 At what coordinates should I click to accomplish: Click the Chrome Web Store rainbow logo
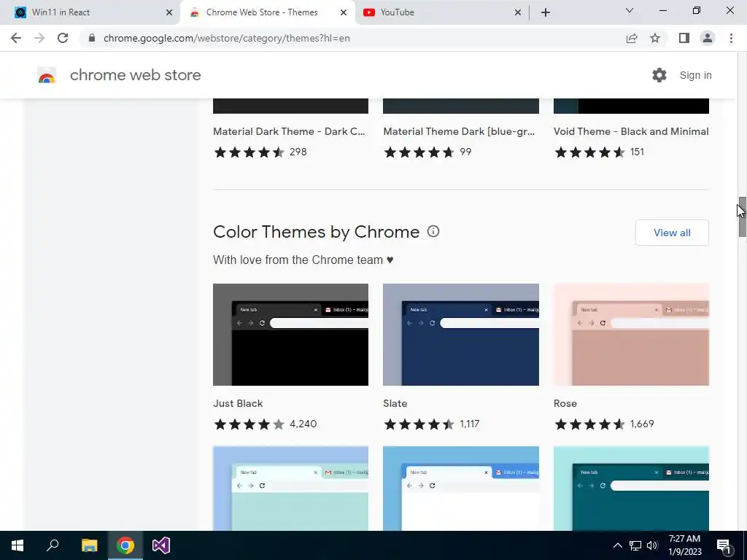click(x=47, y=75)
